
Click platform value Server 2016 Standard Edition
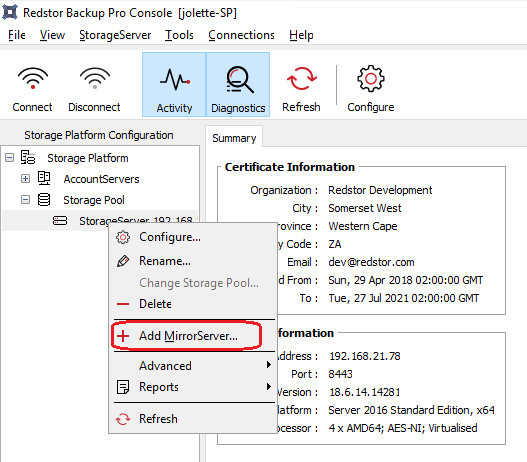pos(411,410)
